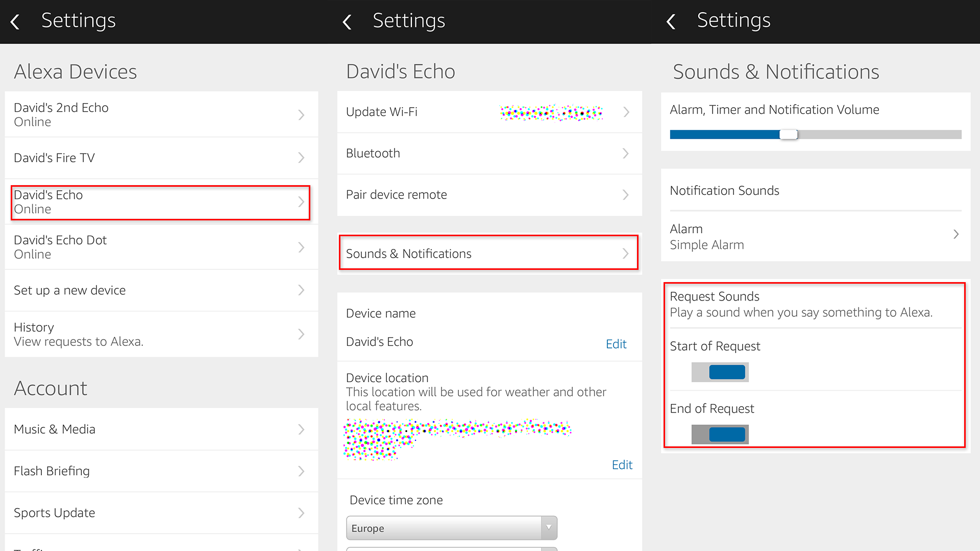The width and height of the screenshot is (980, 551).
Task: Click the volume slider handle
Action: pyautogui.click(x=789, y=135)
